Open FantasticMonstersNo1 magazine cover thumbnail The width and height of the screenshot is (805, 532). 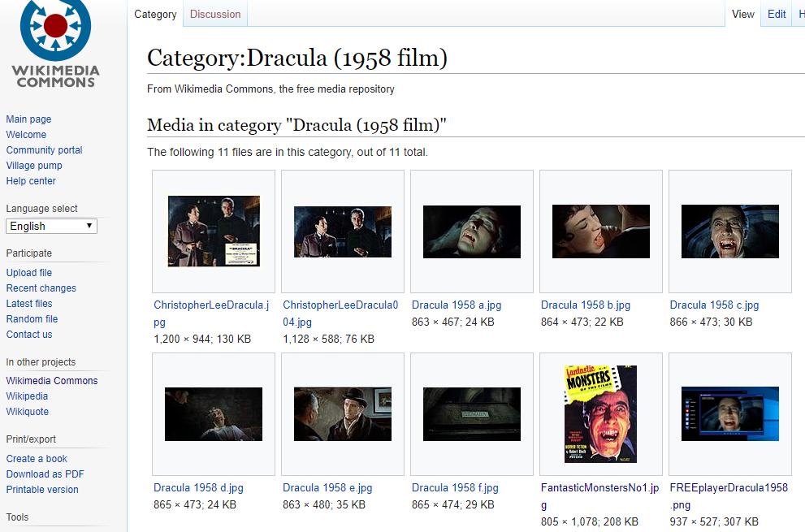600,414
